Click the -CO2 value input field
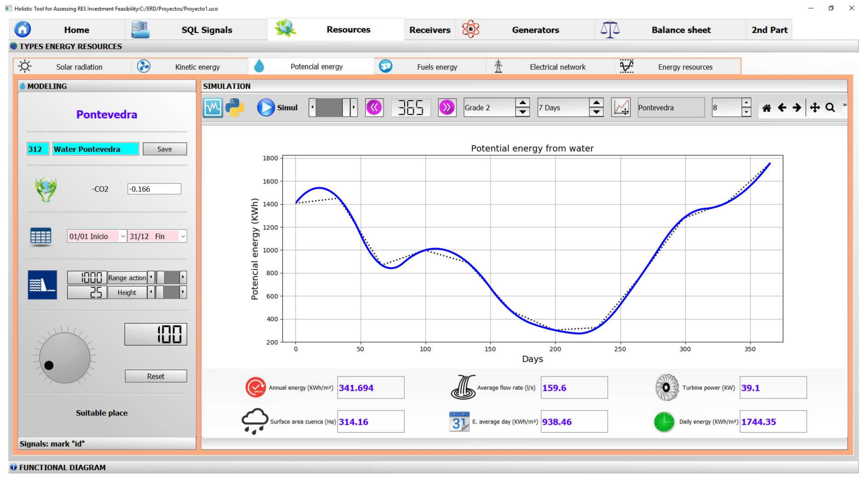868x480 pixels. [154, 189]
